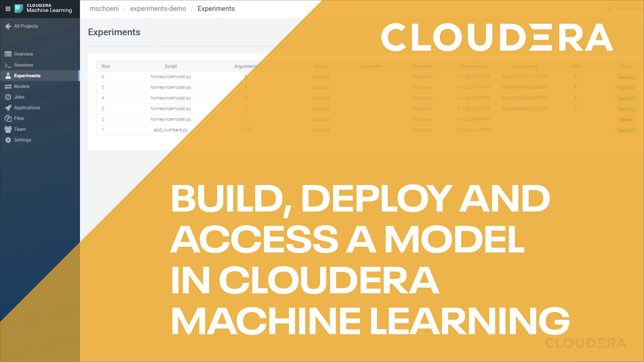The width and height of the screenshot is (644, 362).
Task: Click the Files icon in sidebar
Action: (8, 118)
